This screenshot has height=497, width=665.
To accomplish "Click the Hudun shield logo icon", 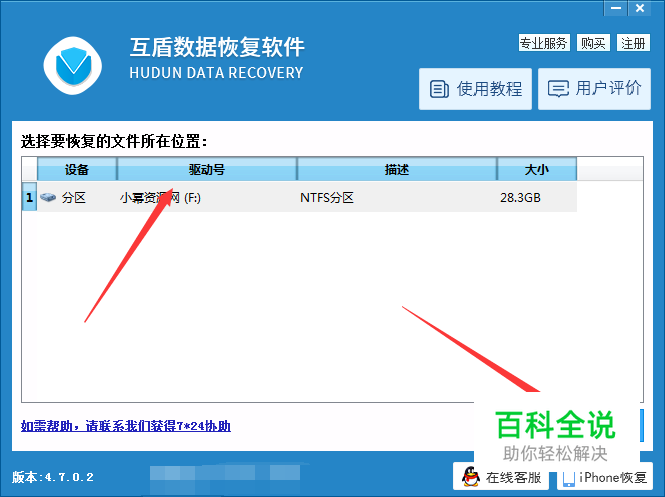I will 73,65.
